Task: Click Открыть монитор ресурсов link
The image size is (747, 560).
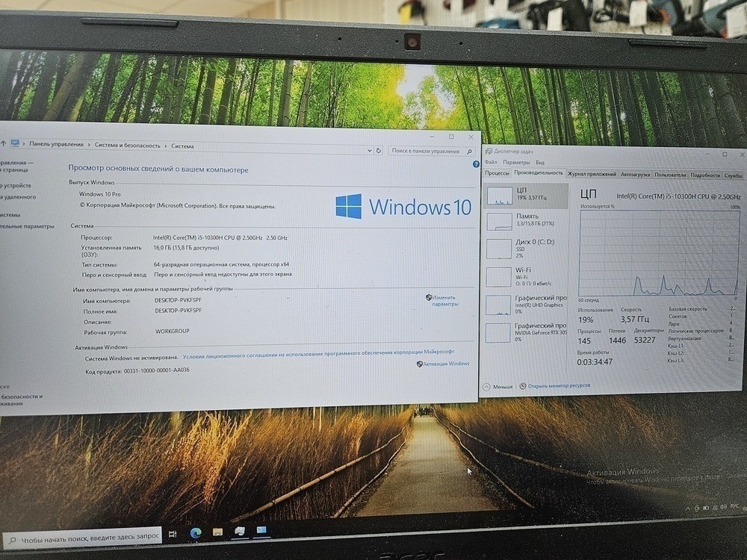Action: pyautogui.click(x=559, y=386)
